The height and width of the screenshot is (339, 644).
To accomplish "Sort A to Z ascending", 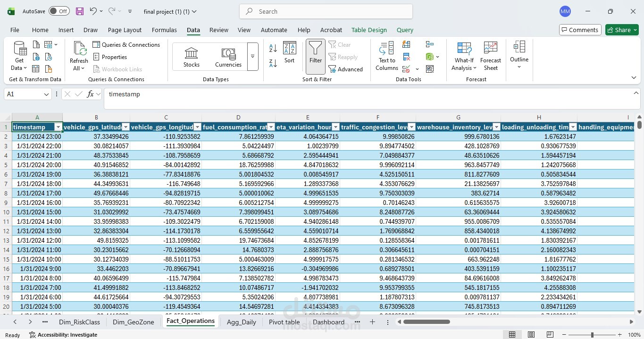I will tap(273, 48).
